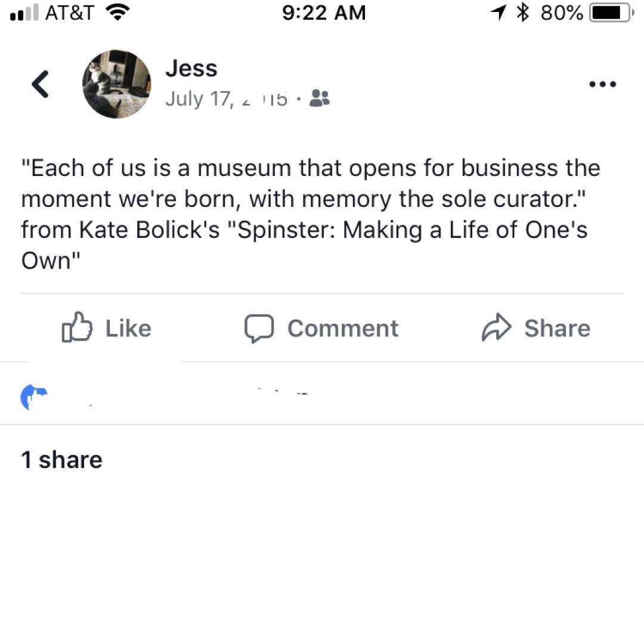Tap the reaction avatar below the post
Viewport: 644px width, 644px height.
(x=35, y=395)
